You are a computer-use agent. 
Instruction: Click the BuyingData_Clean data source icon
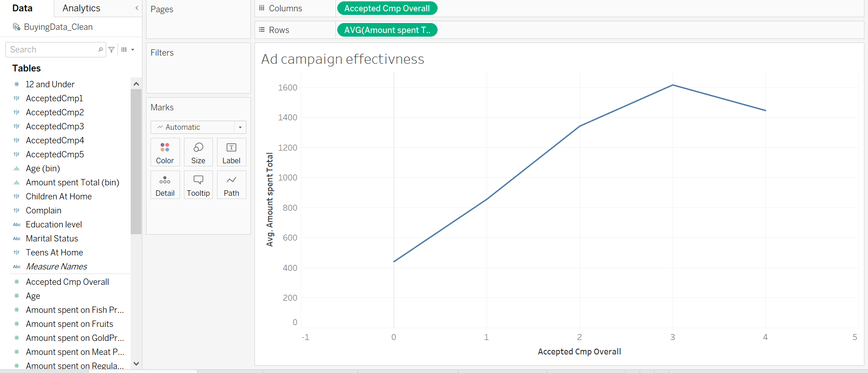17,27
